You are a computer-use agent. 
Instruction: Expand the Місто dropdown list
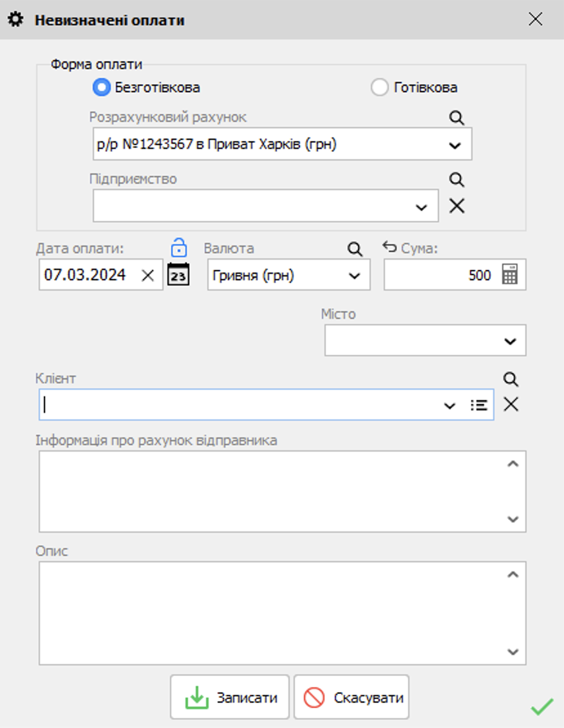(510, 341)
